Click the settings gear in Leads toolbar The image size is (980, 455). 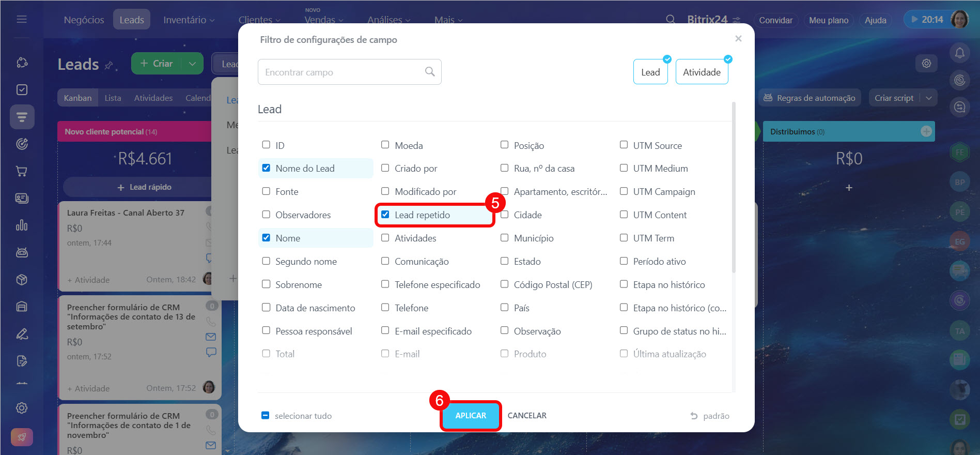(x=926, y=64)
